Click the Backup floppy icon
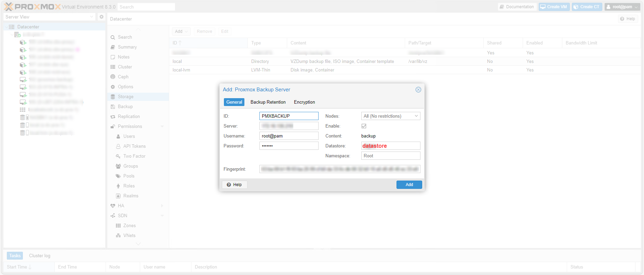 click(113, 107)
